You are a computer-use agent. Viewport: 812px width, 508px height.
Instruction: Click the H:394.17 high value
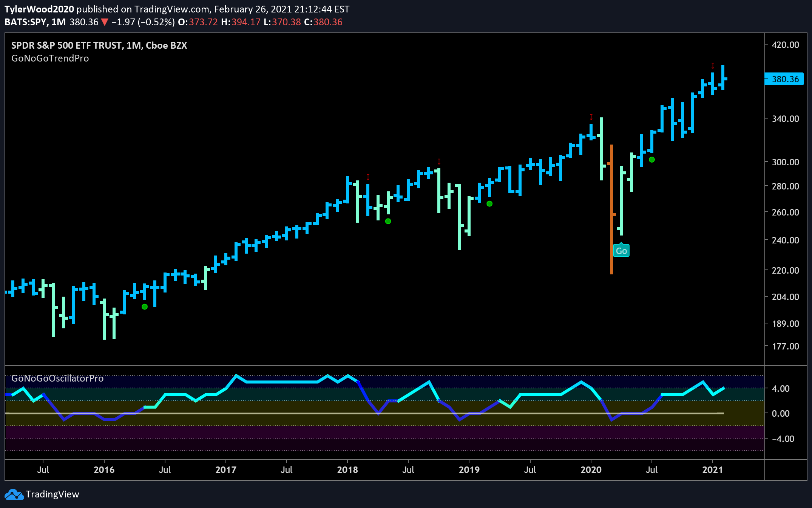241,22
